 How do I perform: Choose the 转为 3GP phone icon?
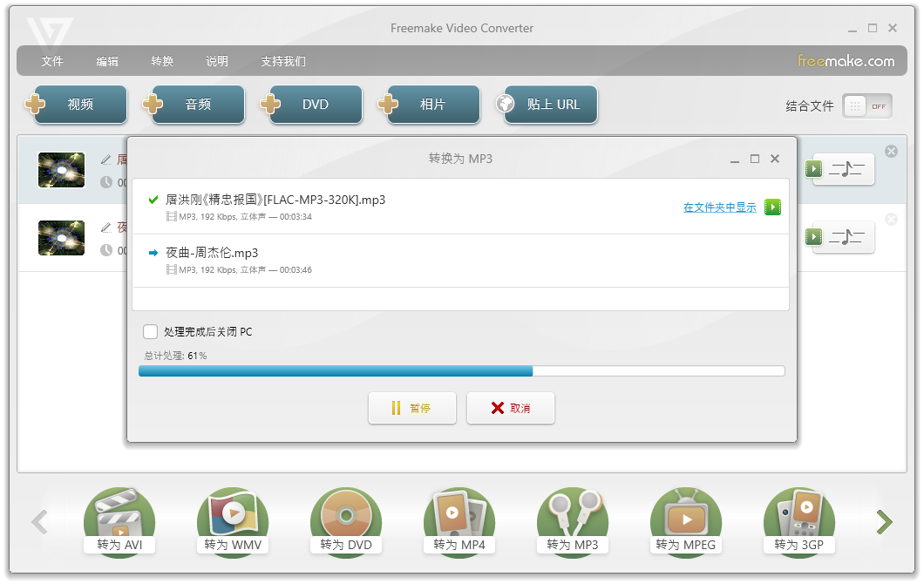click(x=799, y=521)
